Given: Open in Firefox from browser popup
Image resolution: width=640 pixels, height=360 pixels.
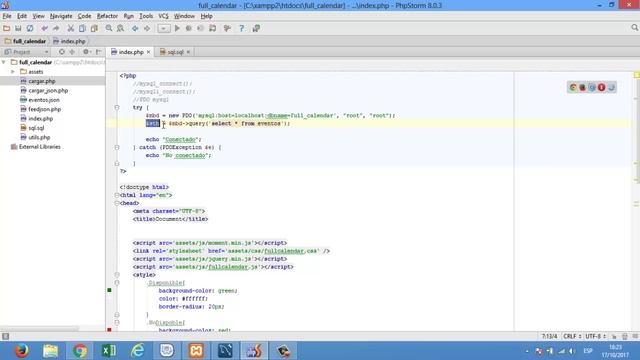Looking at the screenshot, I should pyautogui.click(x=582, y=87).
